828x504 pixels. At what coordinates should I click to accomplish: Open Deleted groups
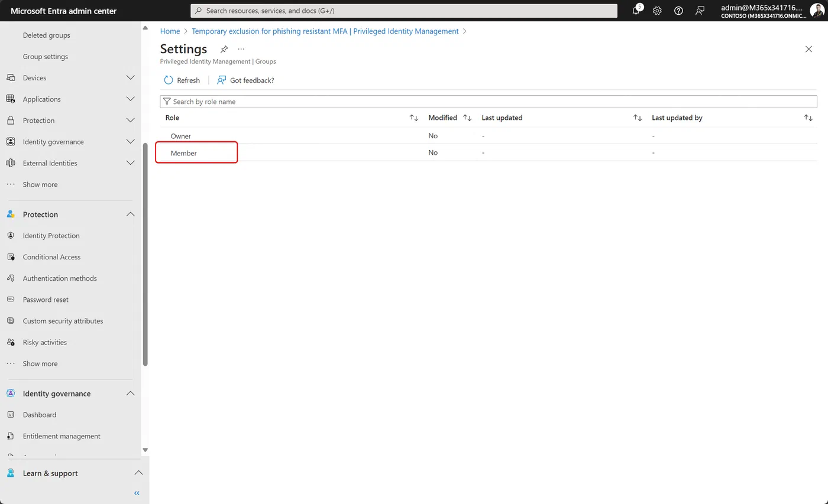click(46, 35)
